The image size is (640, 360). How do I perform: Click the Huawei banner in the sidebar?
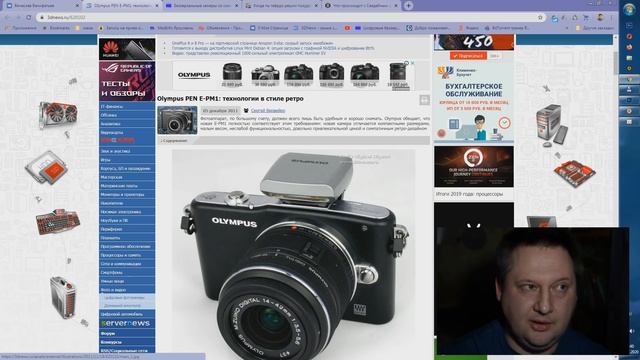[127, 49]
